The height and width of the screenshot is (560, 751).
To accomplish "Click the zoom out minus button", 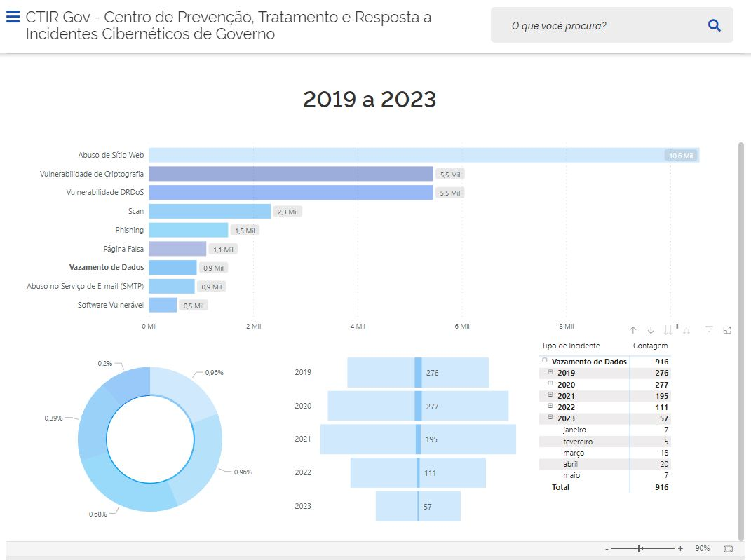I will click(607, 548).
